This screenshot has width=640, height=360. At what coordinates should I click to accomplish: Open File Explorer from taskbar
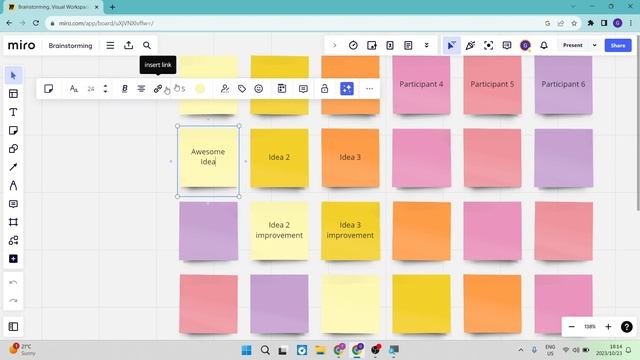[x=320, y=350]
